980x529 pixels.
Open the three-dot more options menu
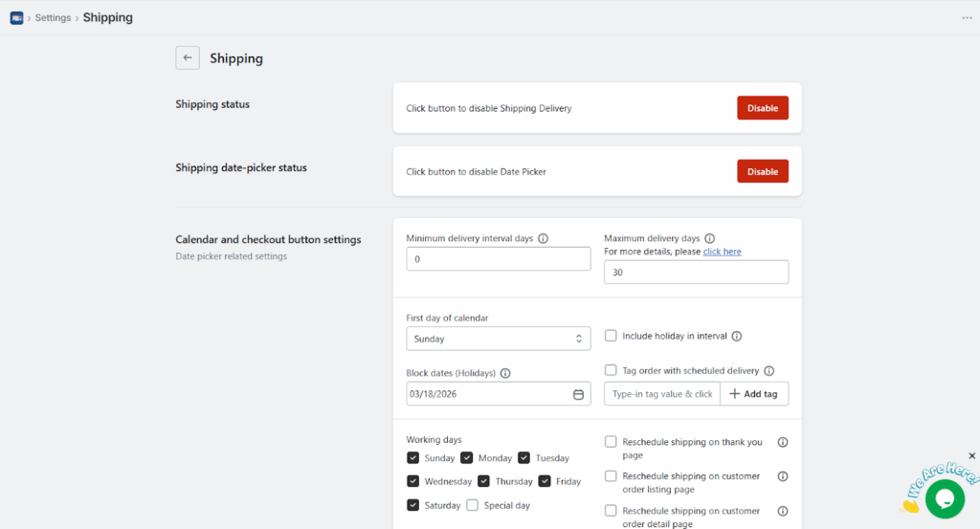coord(967,17)
